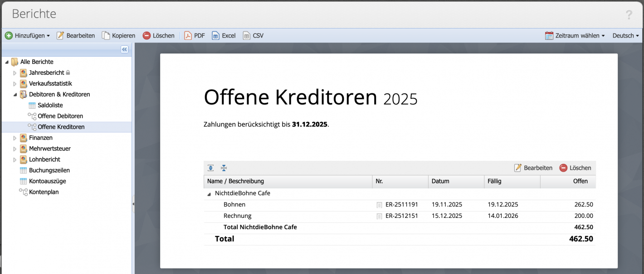
Task: Collapse the NichtdieBohne Cafe group
Action: pyautogui.click(x=209, y=194)
